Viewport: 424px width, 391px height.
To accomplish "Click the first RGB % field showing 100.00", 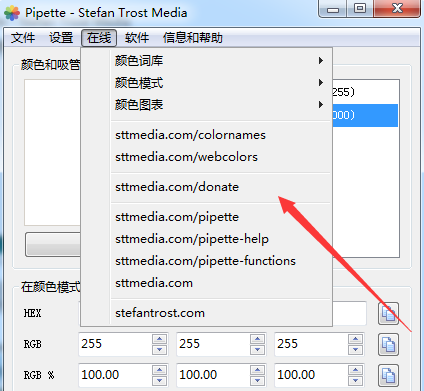I will click(116, 375).
